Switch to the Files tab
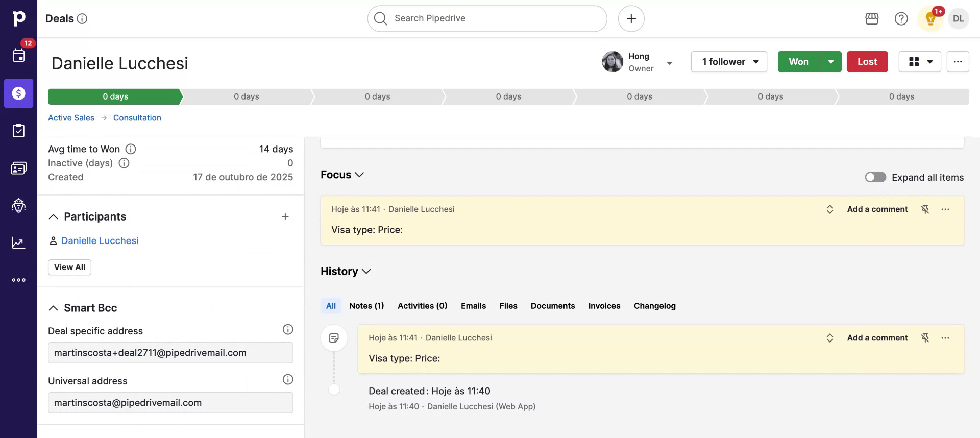This screenshot has height=438, width=980. 508,306
